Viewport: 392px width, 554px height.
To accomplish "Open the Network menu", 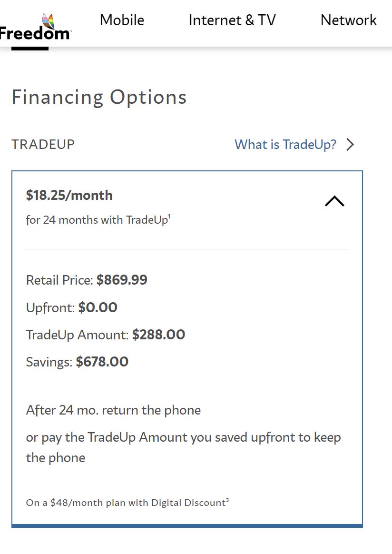I will tap(348, 20).
